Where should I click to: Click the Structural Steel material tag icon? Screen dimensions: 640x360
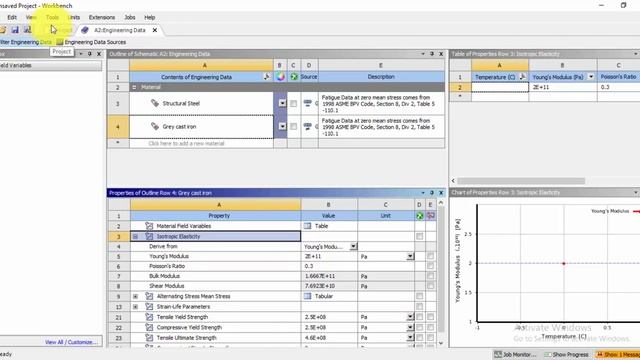155,103
